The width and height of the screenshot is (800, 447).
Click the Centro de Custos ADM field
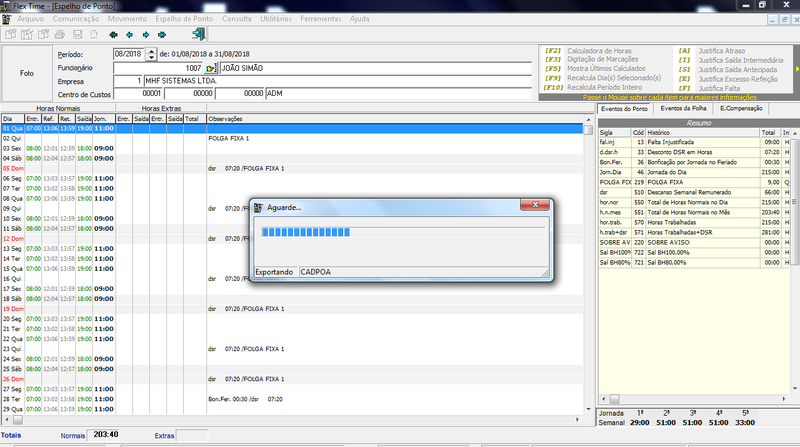click(x=398, y=93)
